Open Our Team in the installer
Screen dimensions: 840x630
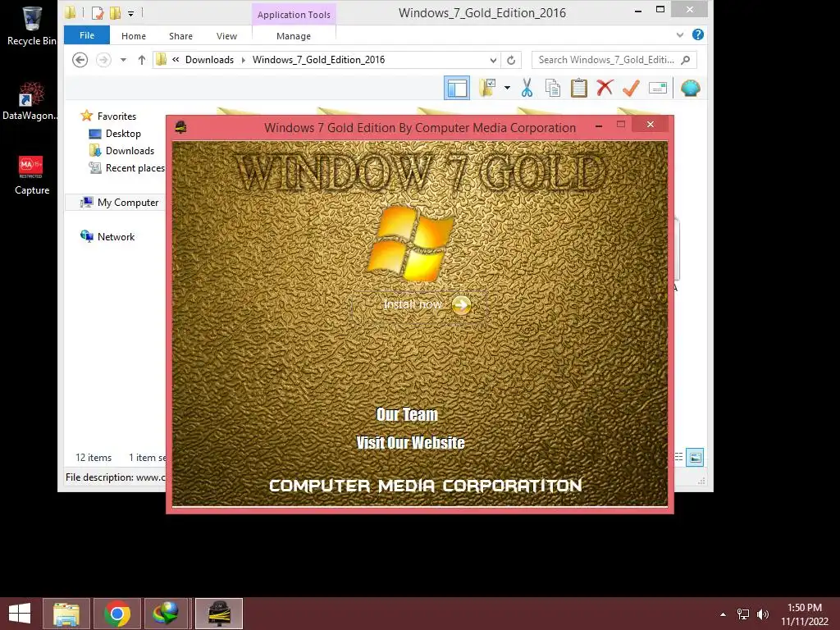coord(407,414)
